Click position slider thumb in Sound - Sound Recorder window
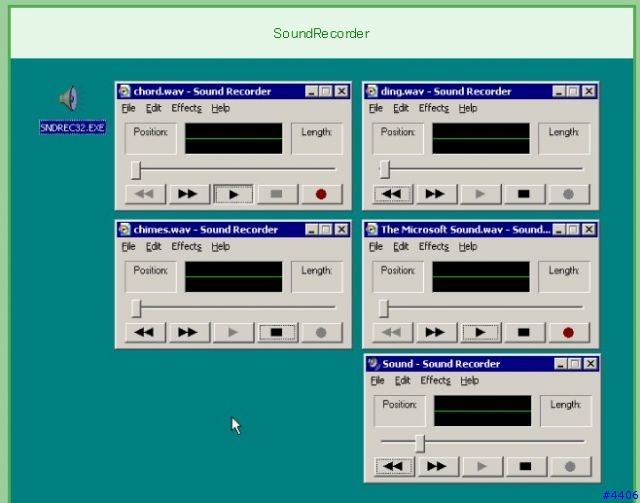 420,443
